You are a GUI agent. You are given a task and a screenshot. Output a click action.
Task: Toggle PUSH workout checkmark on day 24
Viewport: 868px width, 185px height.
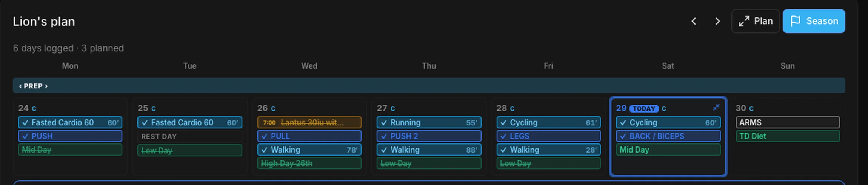[x=25, y=136]
